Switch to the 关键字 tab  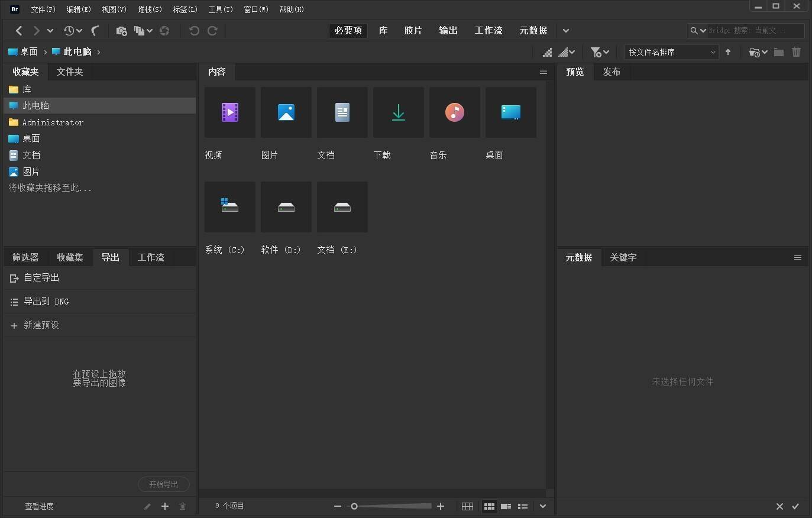[x=623, y=257]
